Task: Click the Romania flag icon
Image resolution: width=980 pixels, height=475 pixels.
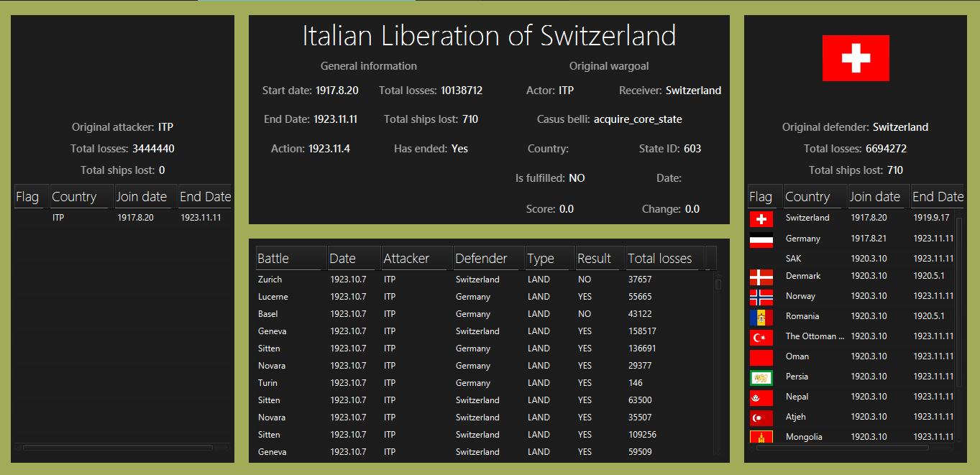Action: 761,317
